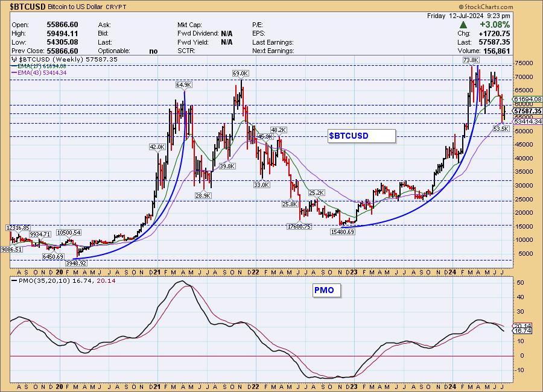Click the EMA(17) legend entry
The height and width of the screenshot is (392, 543).
(x=39, y=66)
